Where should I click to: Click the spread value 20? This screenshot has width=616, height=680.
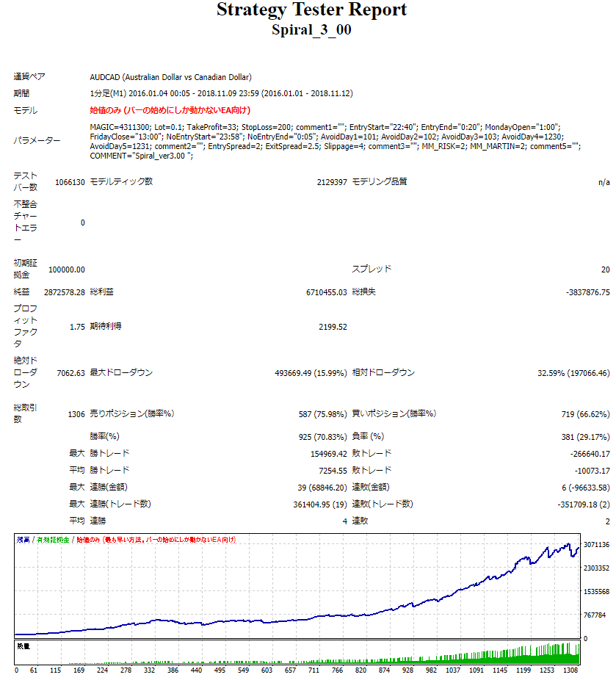(605, 270)
